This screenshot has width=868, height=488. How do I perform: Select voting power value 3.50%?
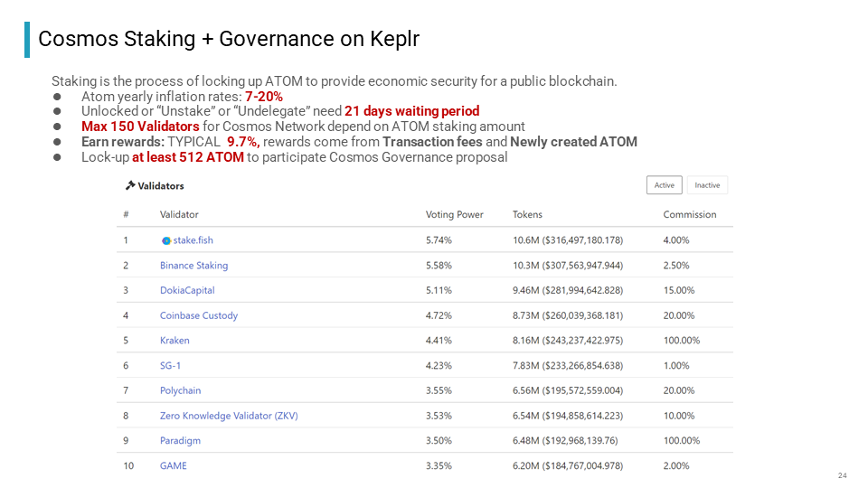coord(439,440)
